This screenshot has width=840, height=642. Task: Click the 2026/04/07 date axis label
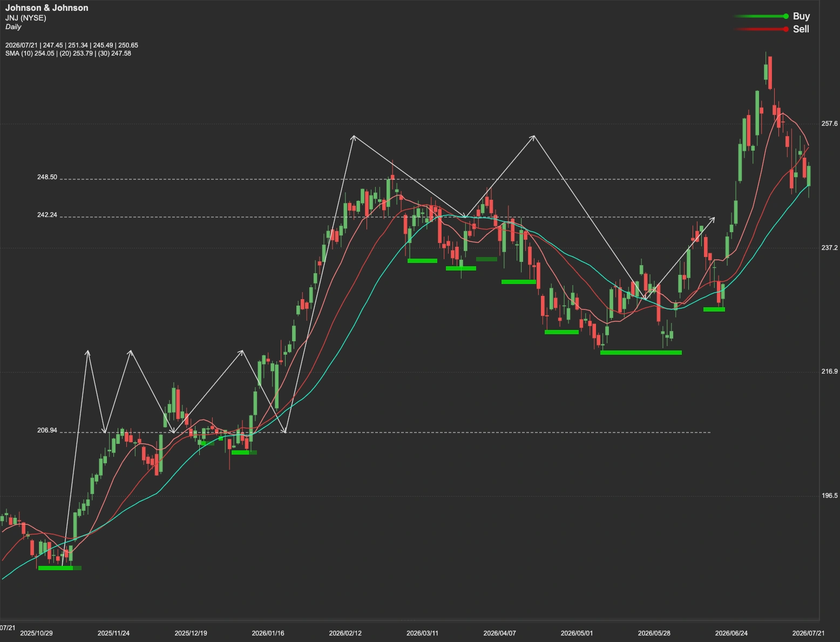coord(499,633)
